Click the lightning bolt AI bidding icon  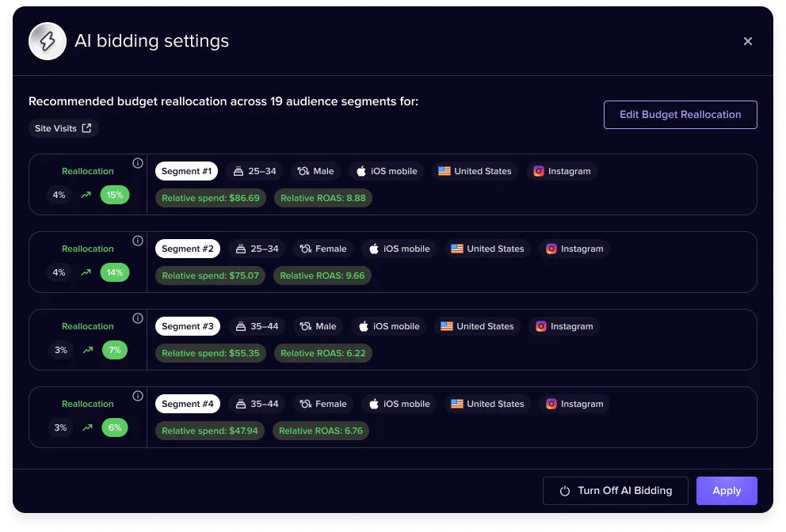(x=48, y=41)
